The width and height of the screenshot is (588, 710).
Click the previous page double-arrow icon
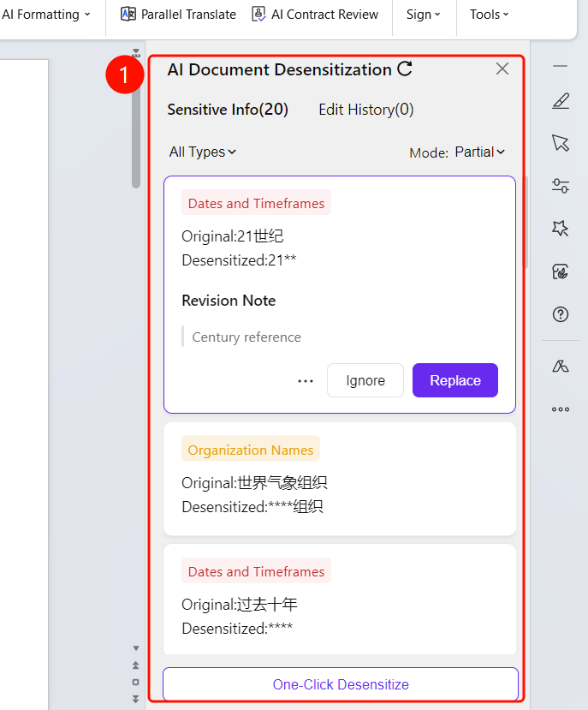point(136,665)
